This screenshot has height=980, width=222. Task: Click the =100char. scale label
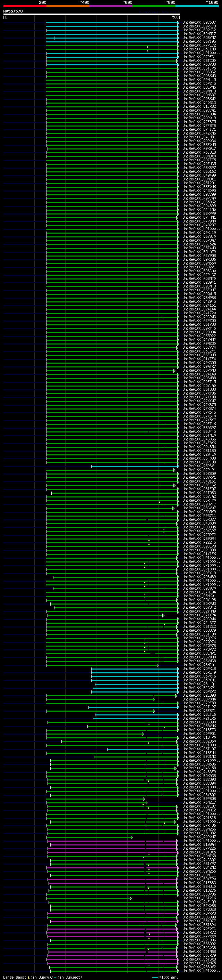coord(168,977)
